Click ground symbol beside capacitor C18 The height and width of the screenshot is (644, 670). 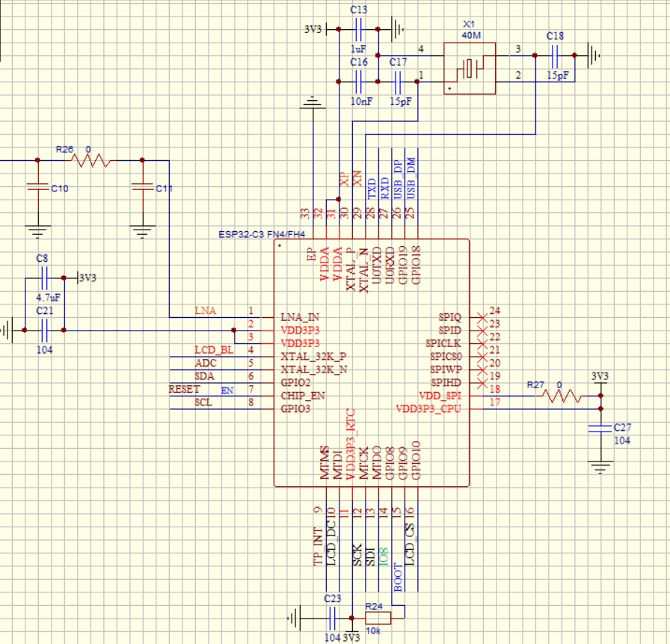pos(594,55)
